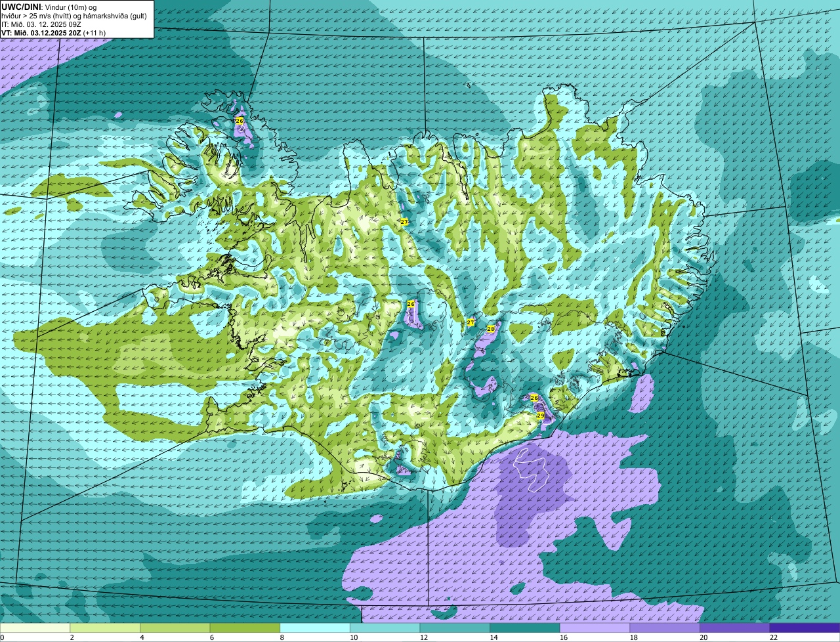Click the white gust contour outline offshore southeast
The width and height of the screenshot is (840, 642).
point(533,469)
